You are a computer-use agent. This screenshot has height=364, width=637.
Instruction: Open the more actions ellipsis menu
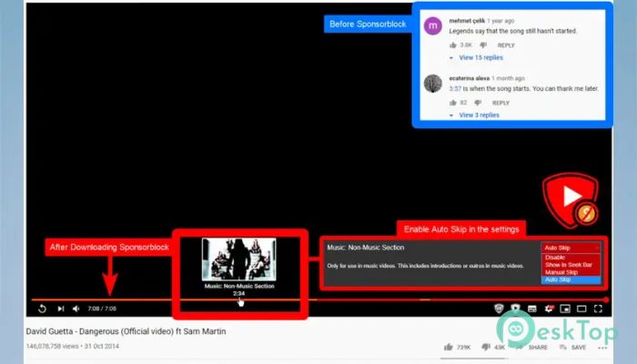coord(602,348)
